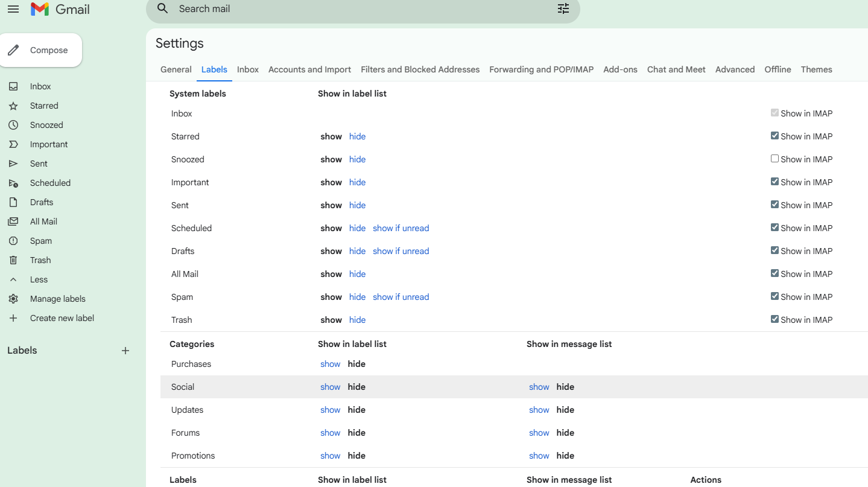This screenshot has height=487, width=868.
Task: Click the plus next to Labels
Action: [x=125, y=350]
